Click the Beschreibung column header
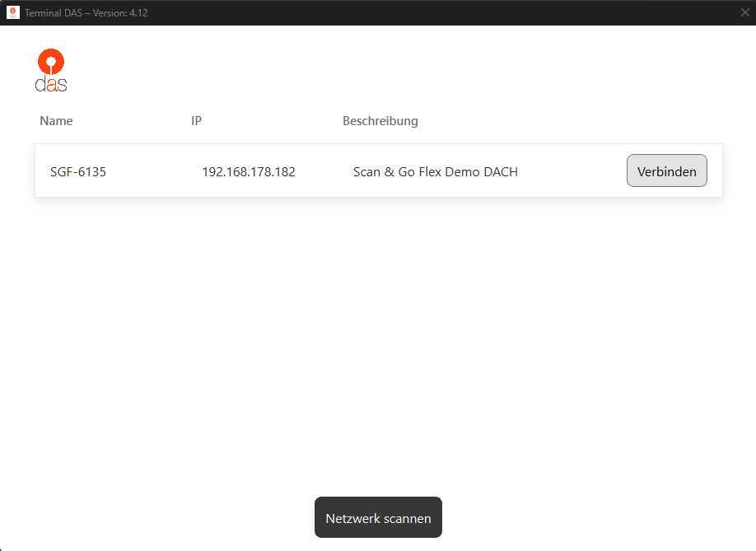 (x=380, y=121)
